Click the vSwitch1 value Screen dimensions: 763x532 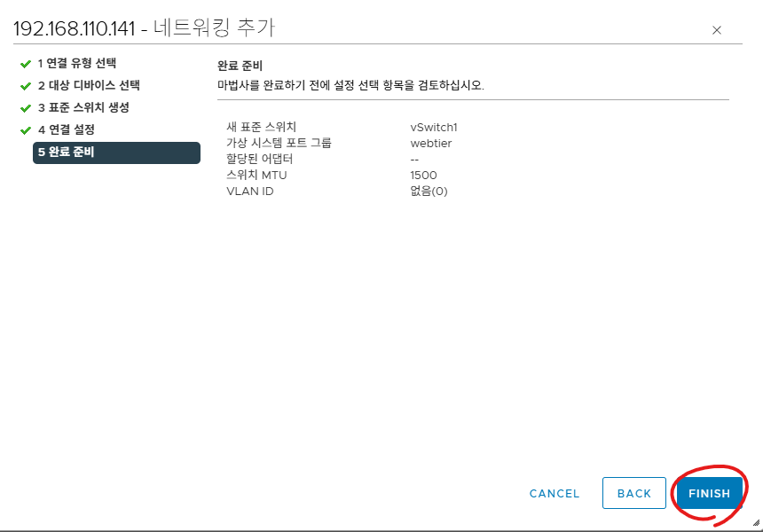(434, 128)
